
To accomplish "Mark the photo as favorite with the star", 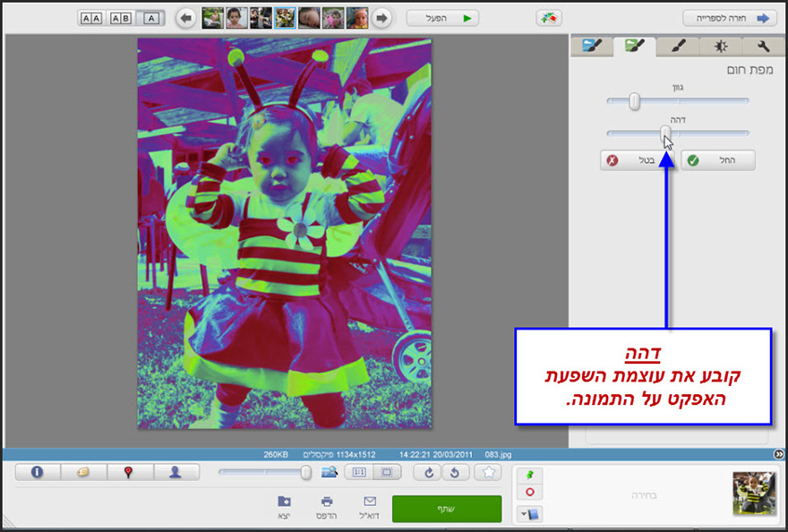I will (489, 472).
